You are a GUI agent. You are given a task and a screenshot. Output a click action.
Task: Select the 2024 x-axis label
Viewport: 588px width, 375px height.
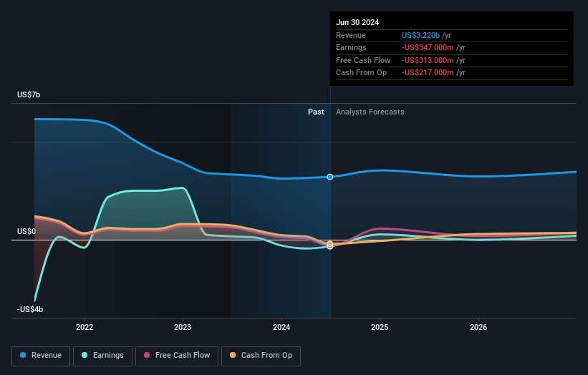(x=281, y=327)
